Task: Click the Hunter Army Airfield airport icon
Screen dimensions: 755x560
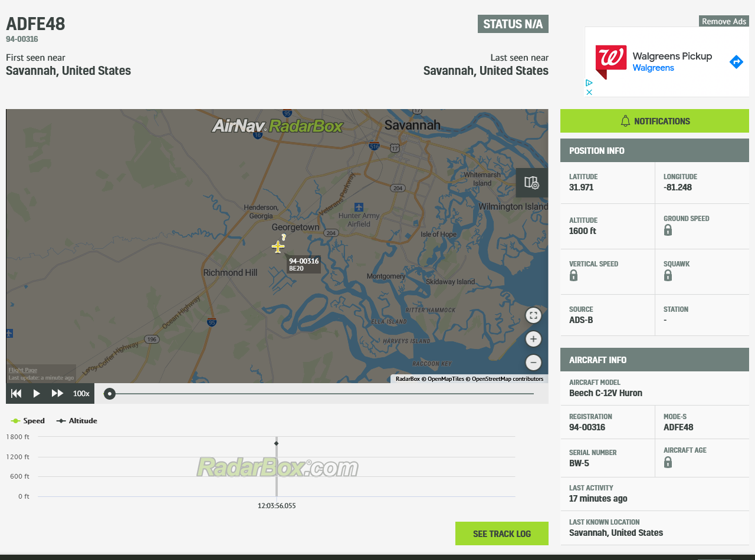Action: (359, 207)
